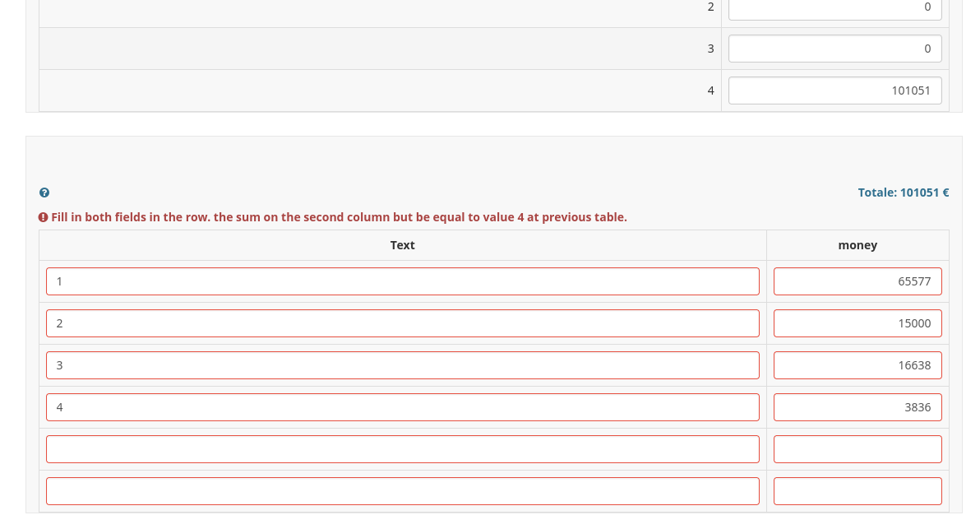Focus the money field showing 16638
Image resolution: width=980 pixels, height=529 pixels.
pyautogui.click(x=857, y=365)
